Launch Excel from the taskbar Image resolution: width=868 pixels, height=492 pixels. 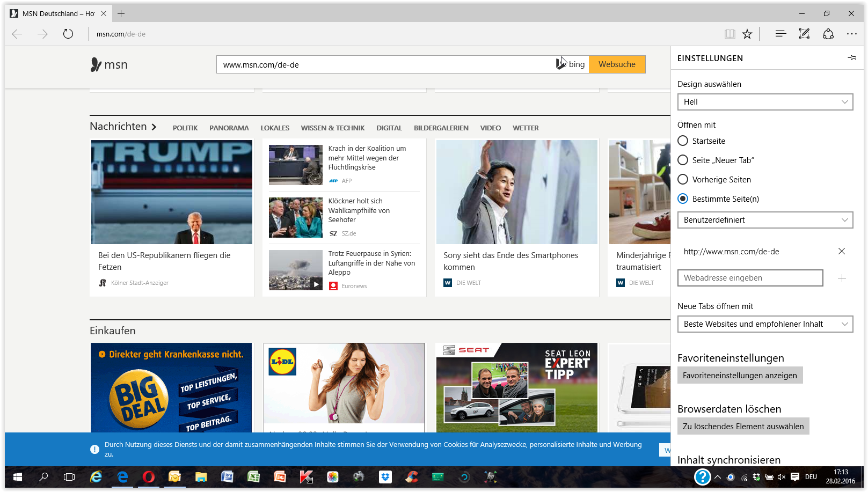pos(254,476)
